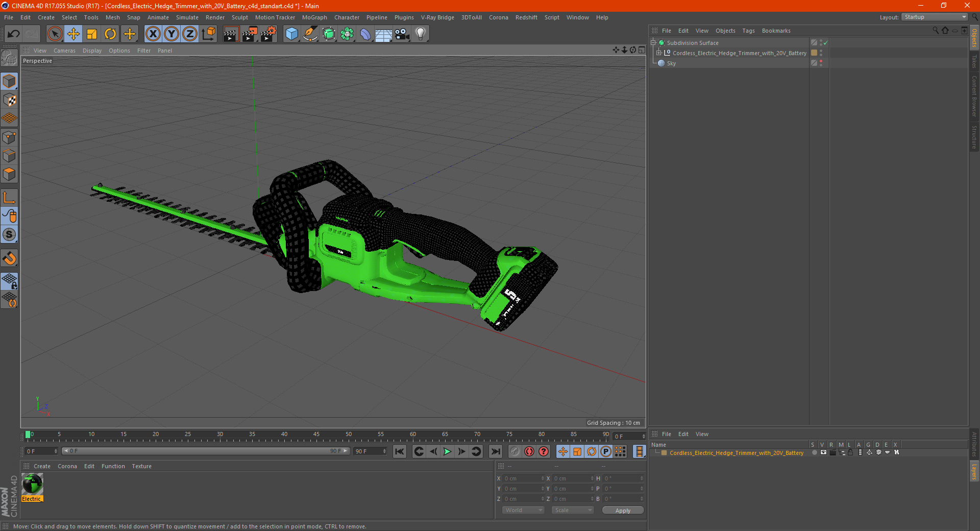980x531 pixels.
Task: Expand Cordless_Electric_Hedge_Trimmer object in tree
Action: [x=659, y=53]
